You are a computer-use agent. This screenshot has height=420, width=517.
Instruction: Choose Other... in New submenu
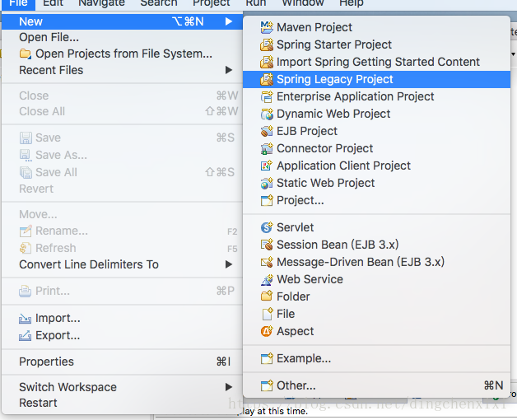click(376, 385)
